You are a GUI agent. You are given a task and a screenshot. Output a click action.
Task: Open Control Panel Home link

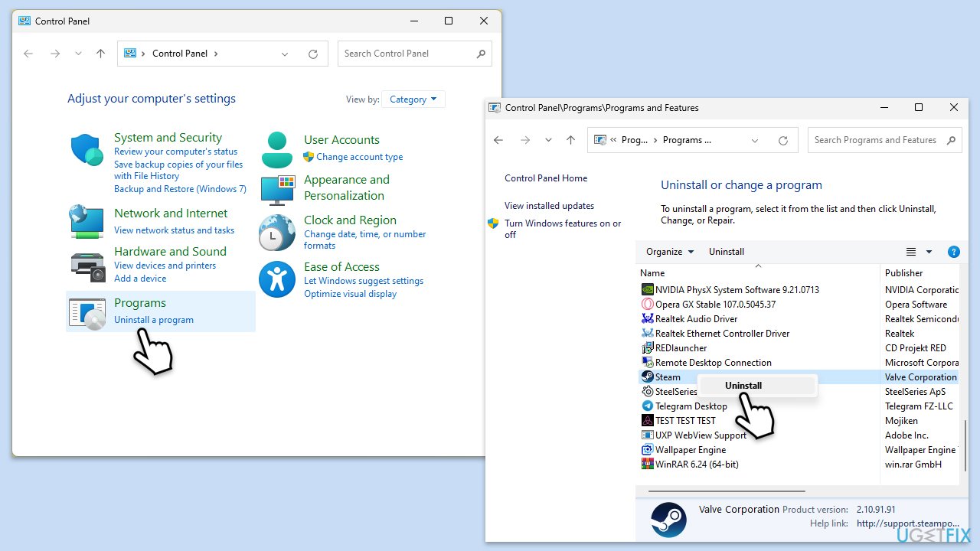click(546, 178)
